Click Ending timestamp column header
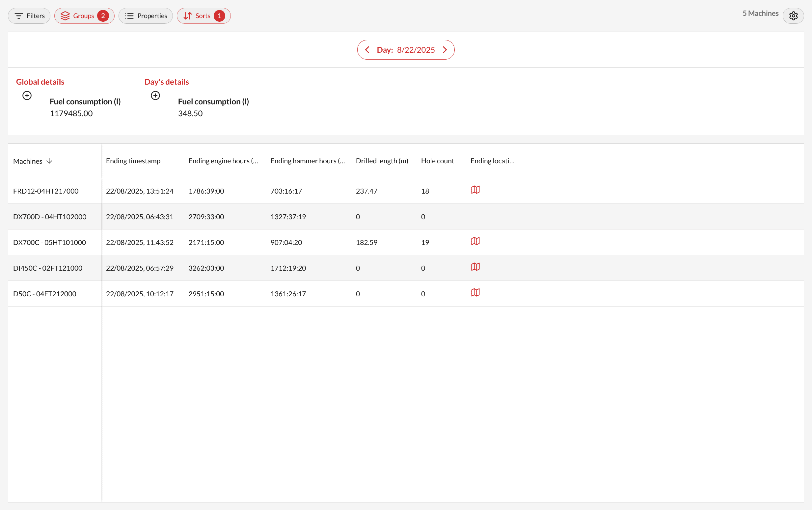The height and width of the screenshot is (510, 812). coord(133,161)
